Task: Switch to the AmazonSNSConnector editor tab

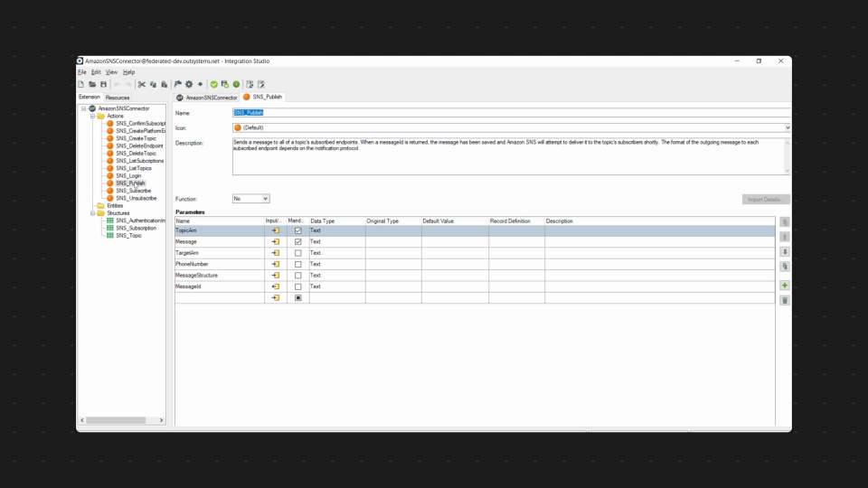Action: (207, 98)
